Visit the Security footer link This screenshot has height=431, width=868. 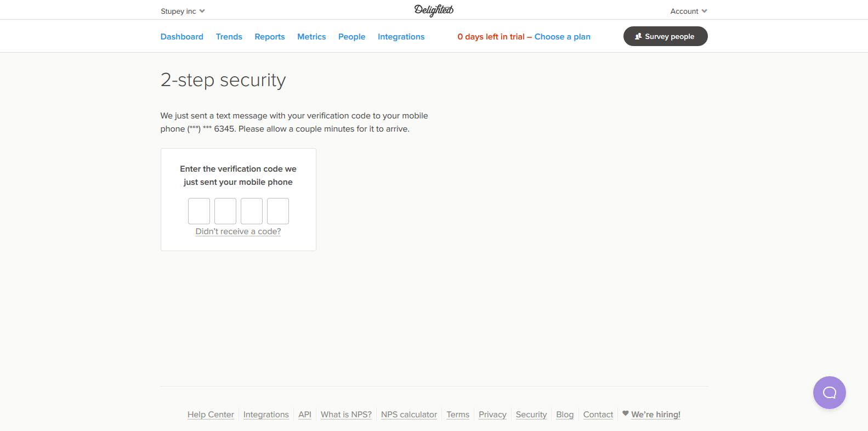(x=531, y=415)
